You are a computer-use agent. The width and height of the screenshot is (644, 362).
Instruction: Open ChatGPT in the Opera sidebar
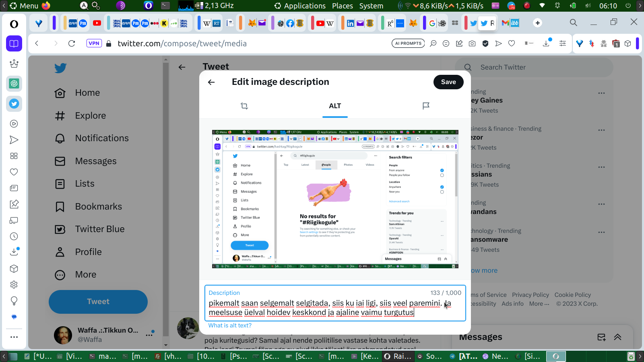click(x=14, y=84)
